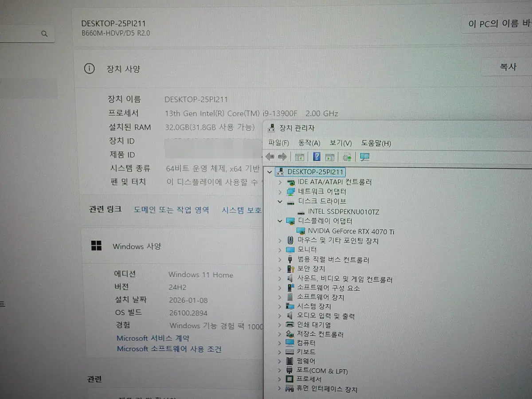Collapse the 디스플레이 어댑터 category chevron
This screenshot has height=399, width=532.
[x=279, y=221]
